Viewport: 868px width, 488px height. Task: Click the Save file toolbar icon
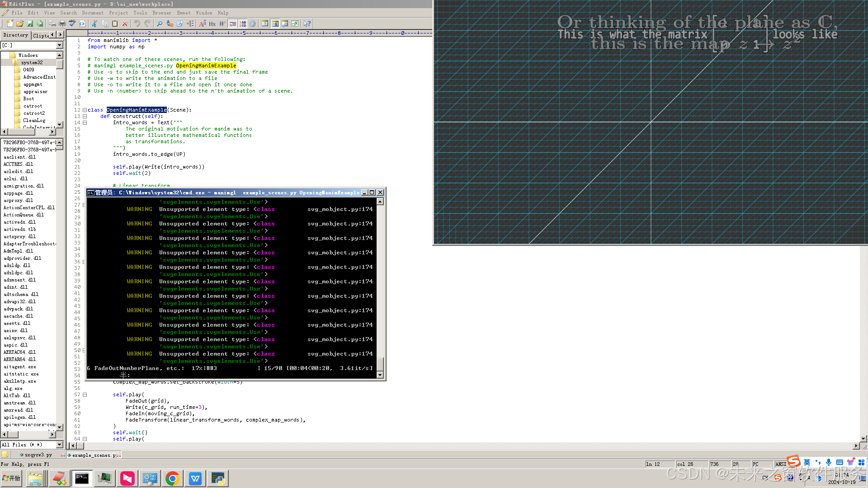point(30,23)
